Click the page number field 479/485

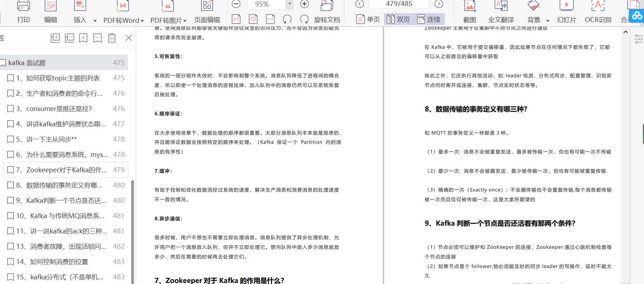[399, 4]
